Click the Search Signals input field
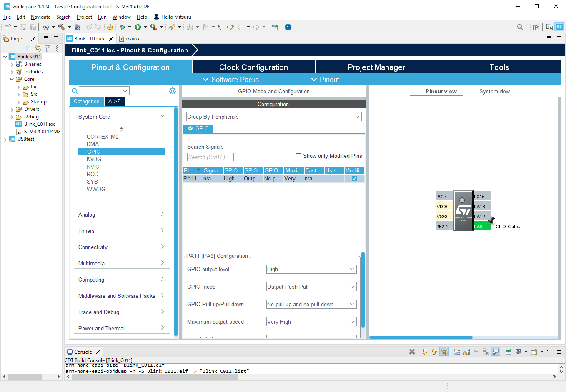566x392 pixels. pos(210,157)
